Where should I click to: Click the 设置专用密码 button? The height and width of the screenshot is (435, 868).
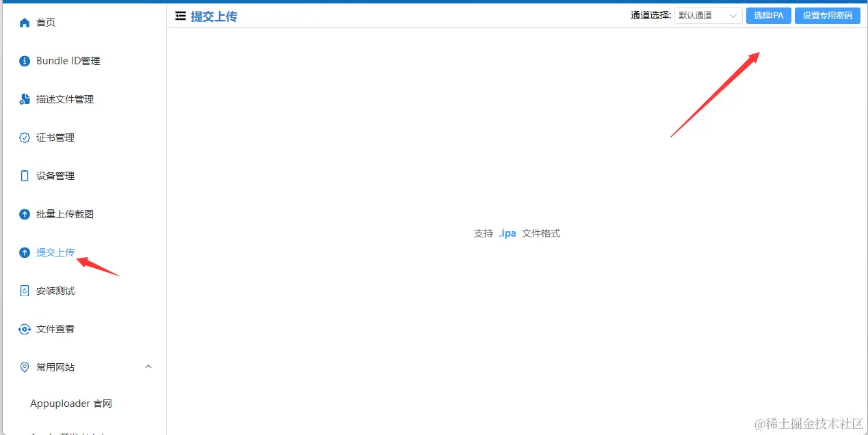coord(828,16)
